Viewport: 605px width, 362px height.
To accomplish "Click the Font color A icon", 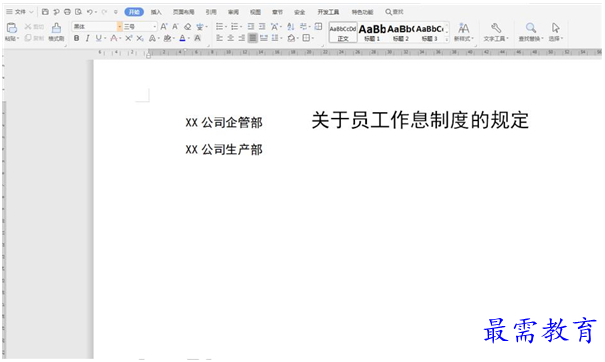I will 183,38.
